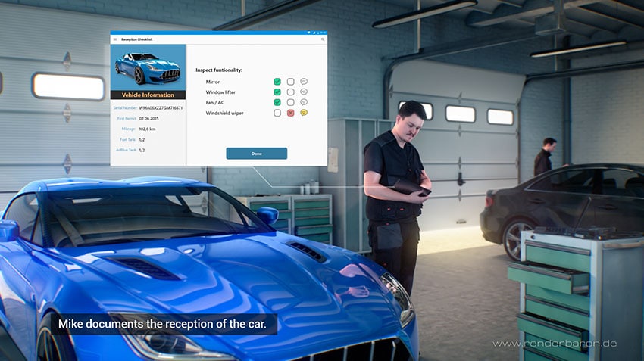The width and height of the screenshot is (644, 361).
Task: Click the Reception Checklist title text
Action: click(x=137, y=39)
